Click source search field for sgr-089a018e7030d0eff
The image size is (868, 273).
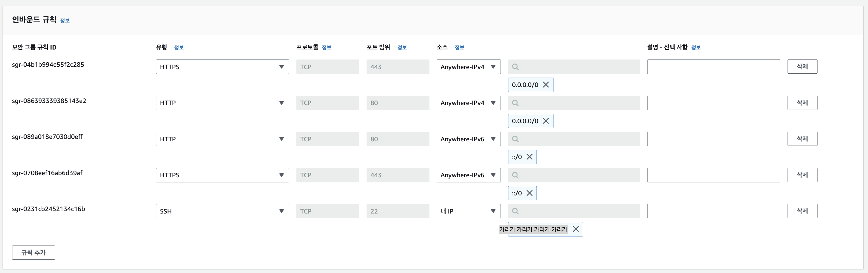coord(574,139)
